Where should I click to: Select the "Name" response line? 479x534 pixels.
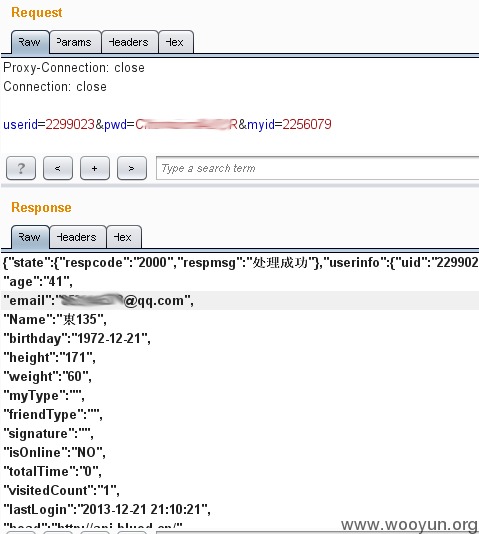pyautogui.click(x=55, y=319)
